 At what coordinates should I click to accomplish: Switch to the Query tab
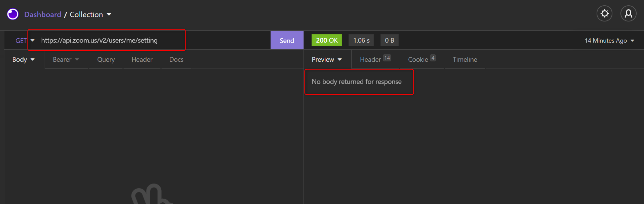pyautogui.click(x=106, y=59)
